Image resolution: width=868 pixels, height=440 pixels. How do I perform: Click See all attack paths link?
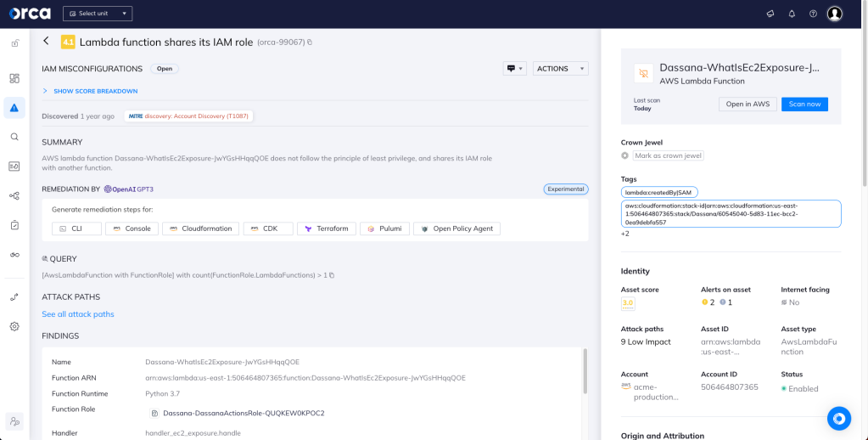pyautogui.click(x=78, y=314)
